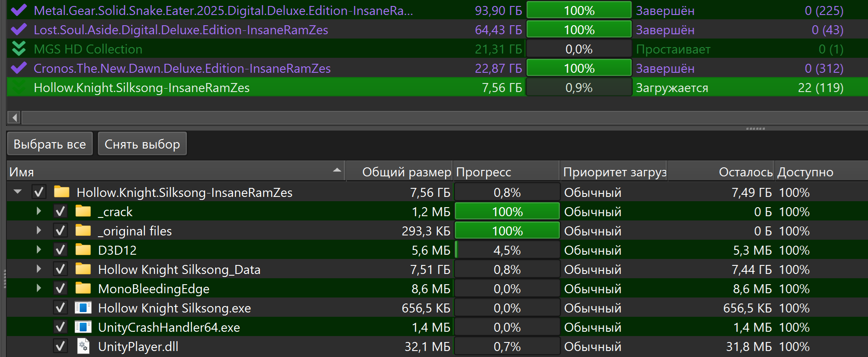
Task: Uncheck the UnityCrashHandler64.exe checkbox
Action: pyautogui.click(x=60, y=327)
